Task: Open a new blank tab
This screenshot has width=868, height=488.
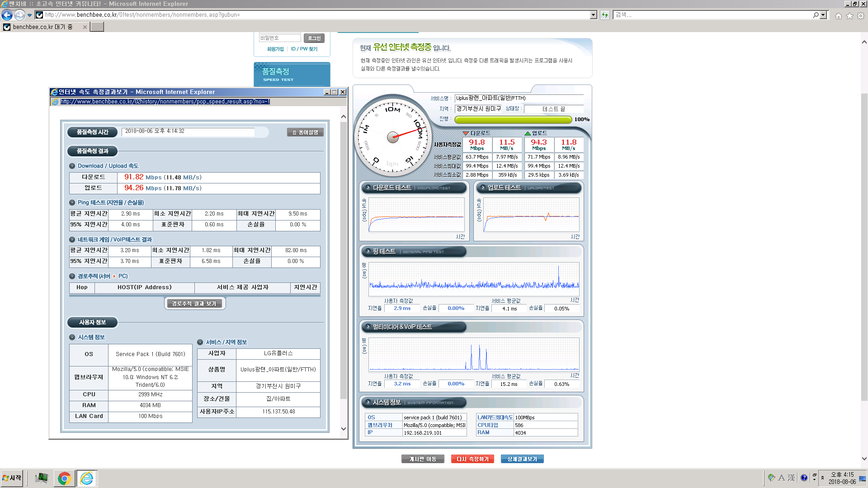Action: tap(97, 27)
